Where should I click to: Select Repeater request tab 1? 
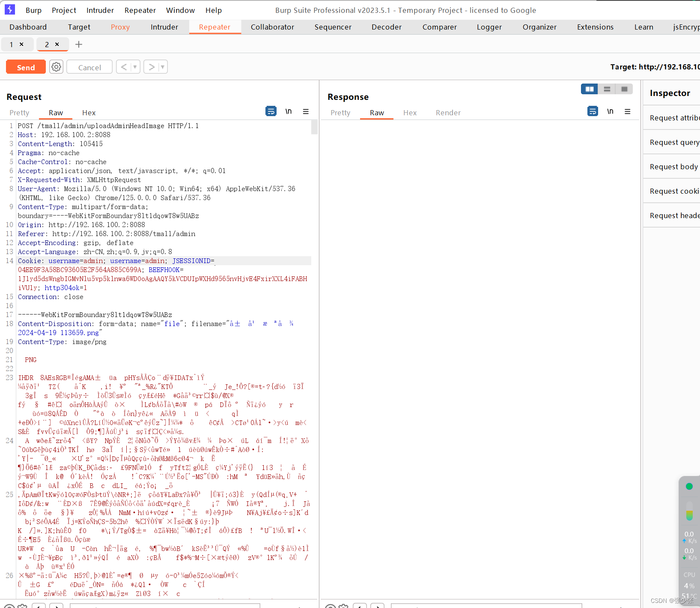[12, 44]
